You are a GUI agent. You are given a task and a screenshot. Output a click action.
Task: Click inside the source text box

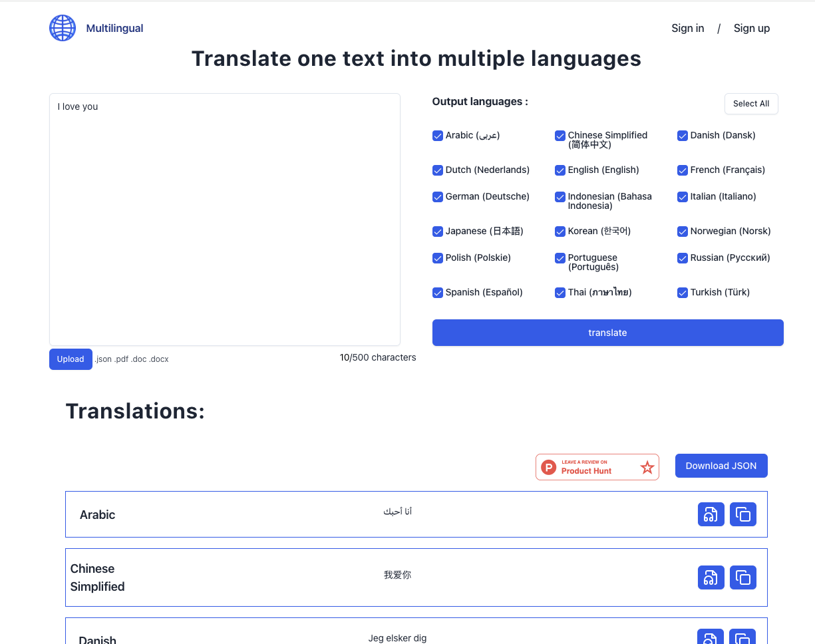click(224, 220)
